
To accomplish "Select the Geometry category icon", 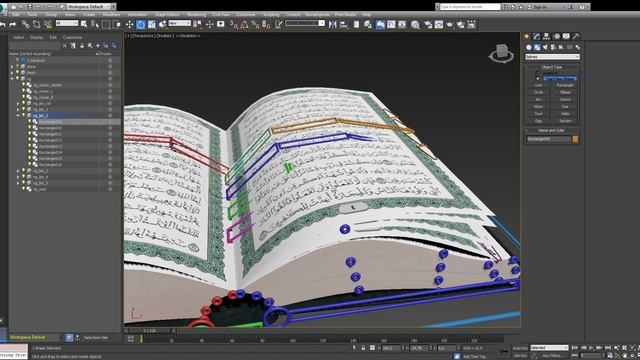I will [x=529, y=47].
